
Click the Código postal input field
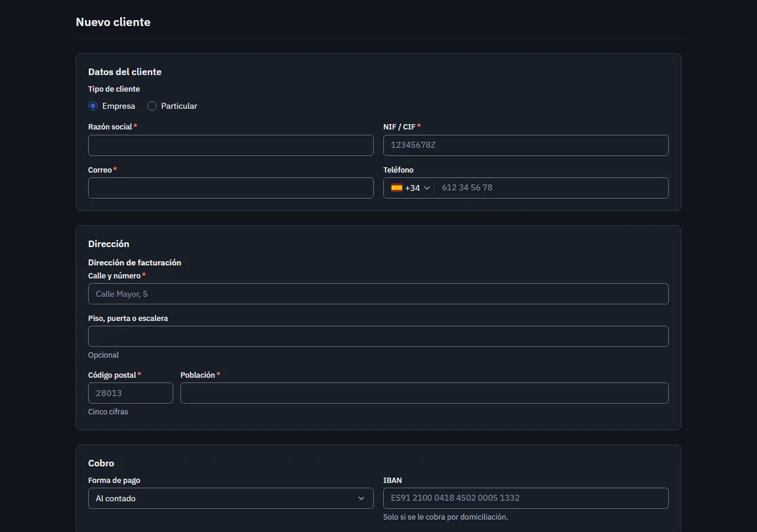coord(131,393)
